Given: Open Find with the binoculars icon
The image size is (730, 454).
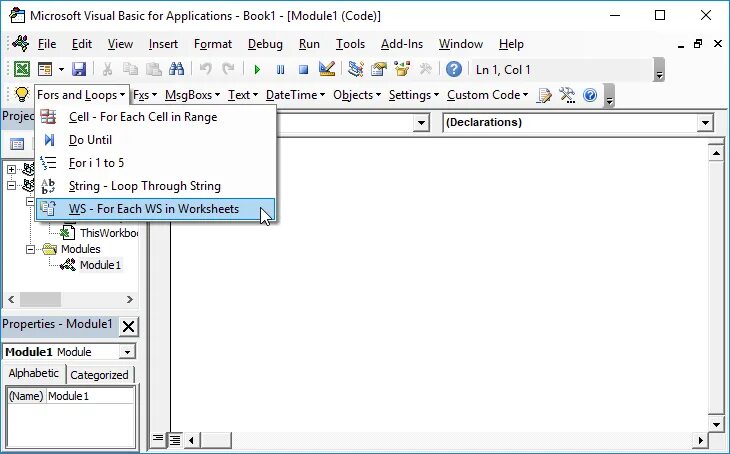Looking at the screenshot, I should 176,69.
